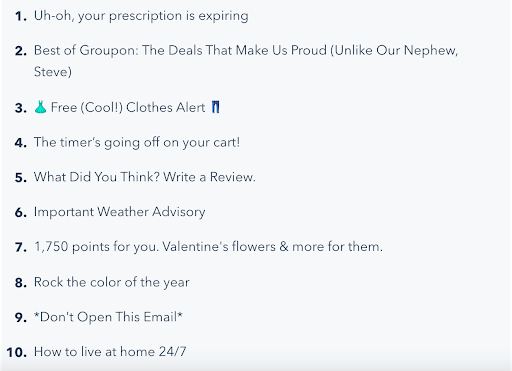Screen dimensions: 512x371
Task: Select 'The timer's going off on your cart!'
Action: 137,142
